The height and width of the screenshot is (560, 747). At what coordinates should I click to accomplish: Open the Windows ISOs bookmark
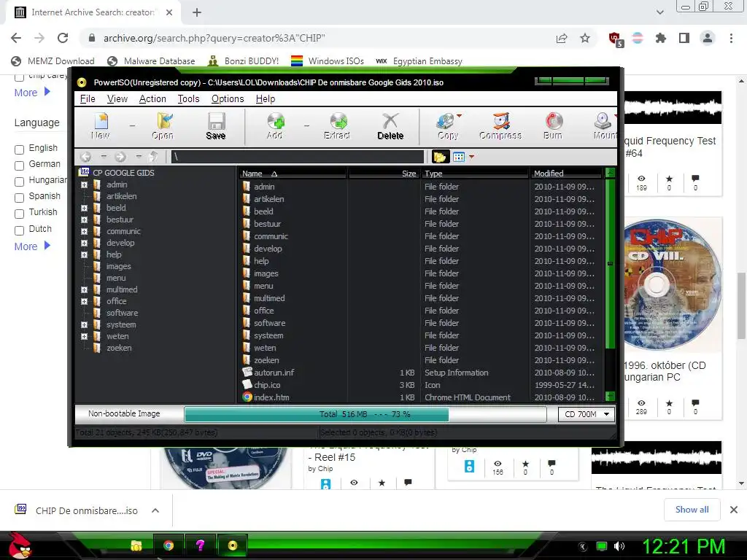click(x=328, y=61)
